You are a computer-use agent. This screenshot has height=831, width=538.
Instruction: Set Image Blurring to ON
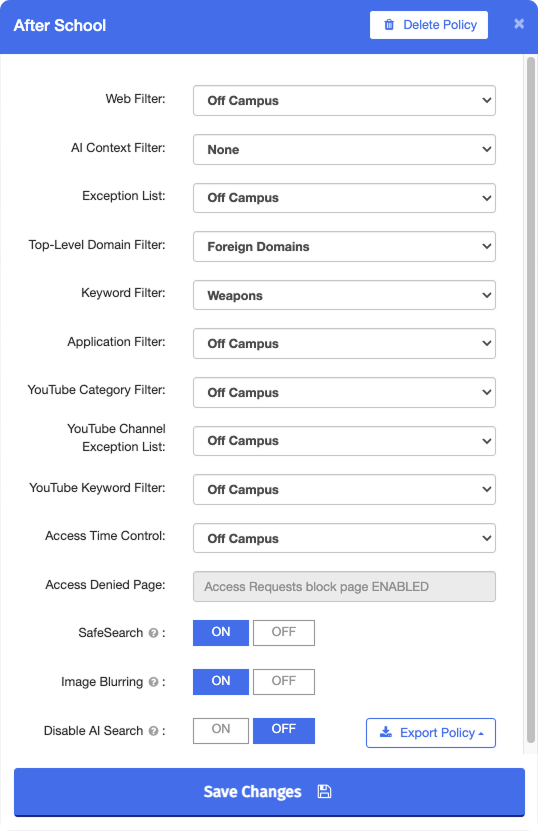click(x=221, y=682)
